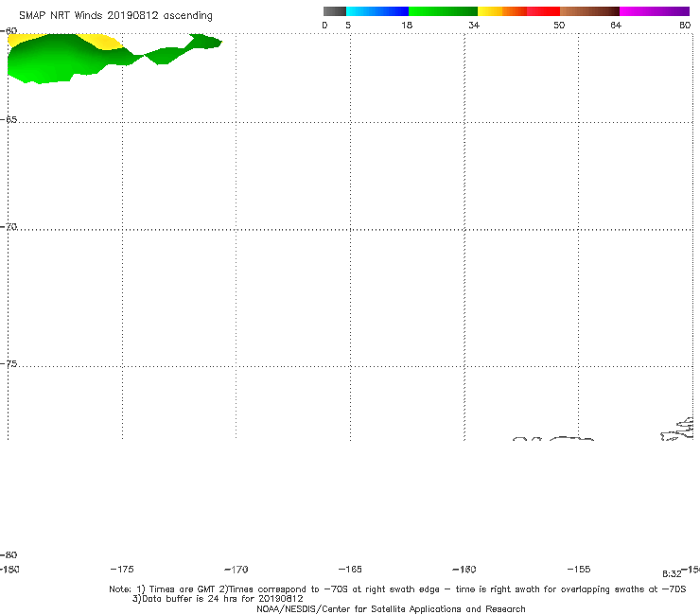The width and height of the screenshot is (700, 615).
Task: Click the swath time label '8:32'
Action: (x=672, y=574)
